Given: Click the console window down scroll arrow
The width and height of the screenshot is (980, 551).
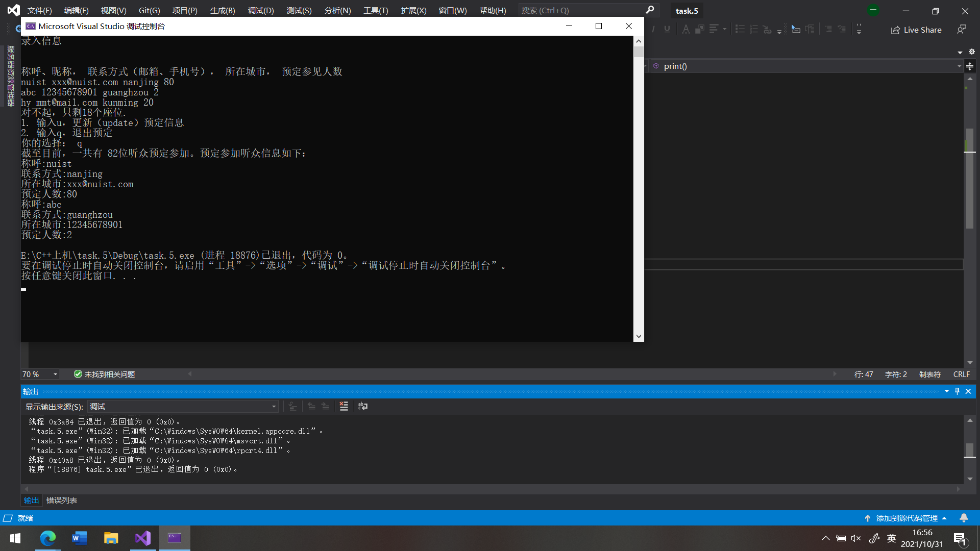Looking at the screenshot, I should pyautogui.click(x=639, y=337).
